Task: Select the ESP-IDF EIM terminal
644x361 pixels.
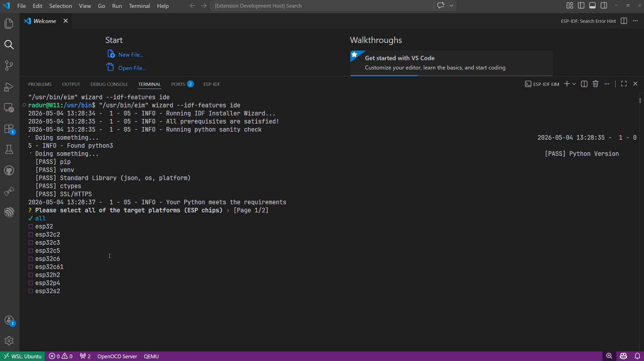Action: point(542,84)
